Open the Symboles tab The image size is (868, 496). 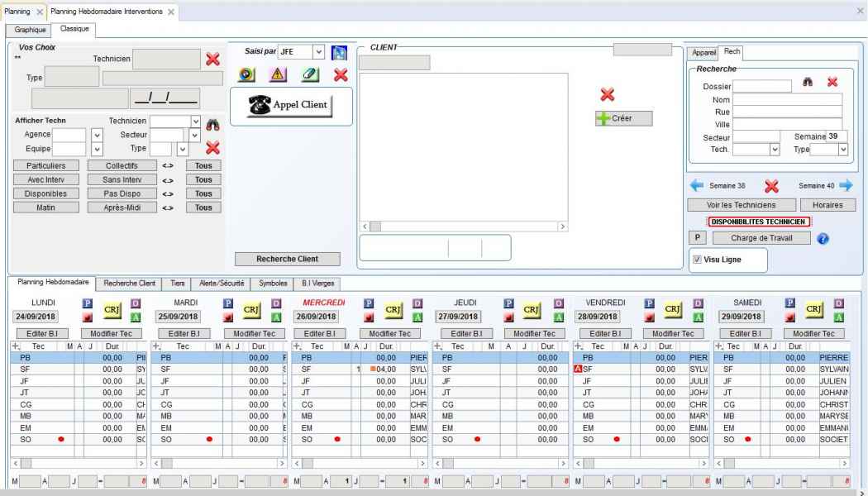pos(273,284)
